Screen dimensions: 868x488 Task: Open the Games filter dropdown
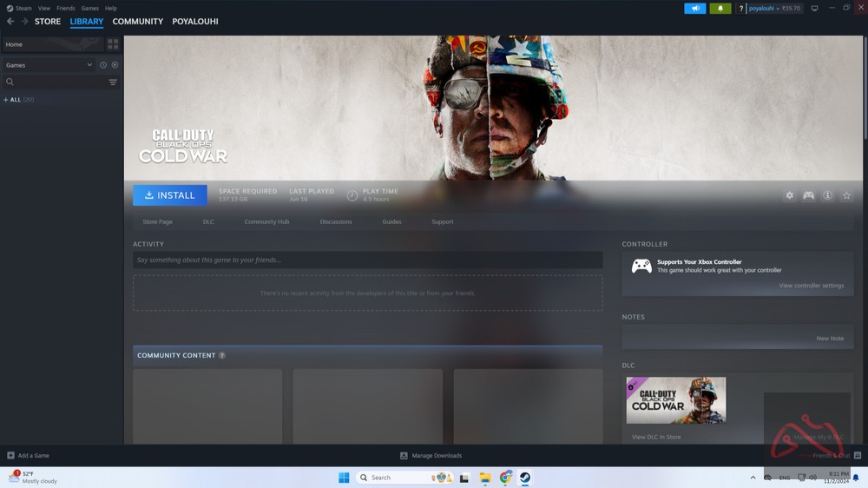pyautogui.click(x=49, y=65)
